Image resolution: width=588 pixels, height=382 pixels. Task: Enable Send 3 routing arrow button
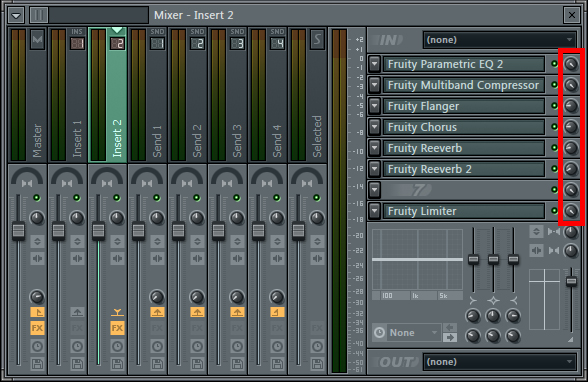[x=237, y=312]
